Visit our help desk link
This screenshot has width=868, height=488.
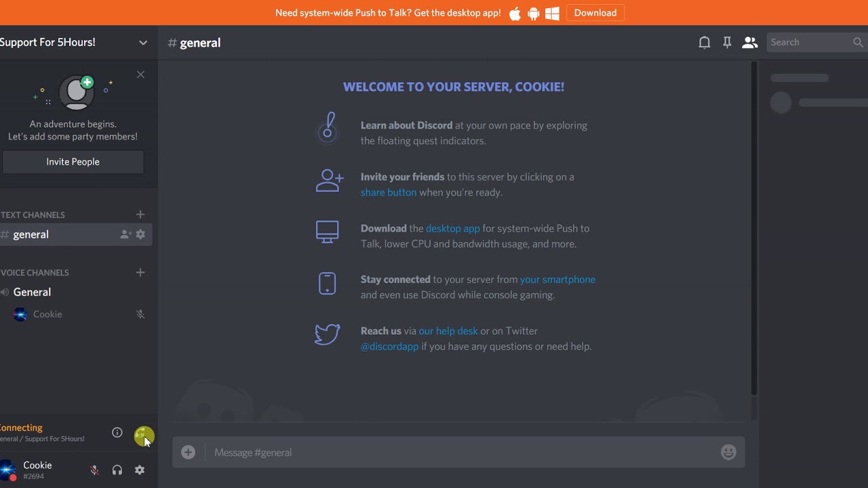(448, 331)
